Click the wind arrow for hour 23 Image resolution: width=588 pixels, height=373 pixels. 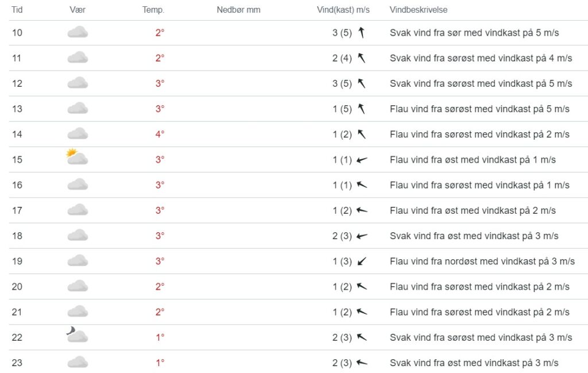point(362,363)
